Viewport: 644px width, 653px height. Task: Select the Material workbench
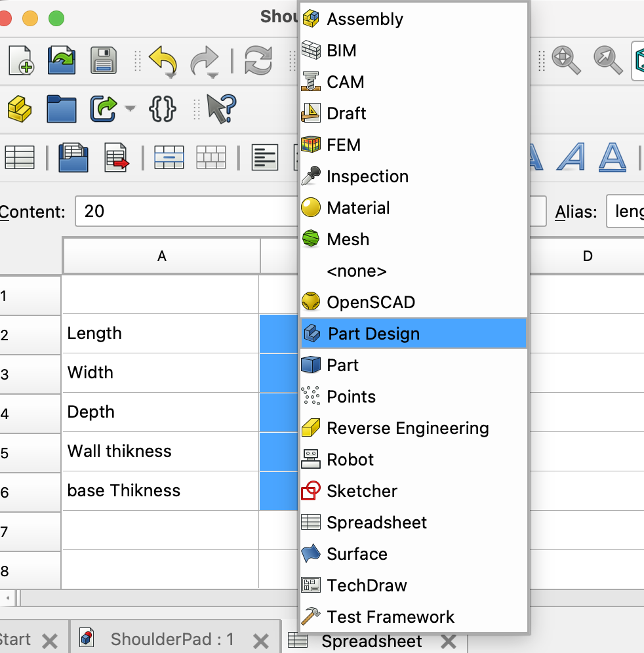pyautogui.click(x=414, y=208)
